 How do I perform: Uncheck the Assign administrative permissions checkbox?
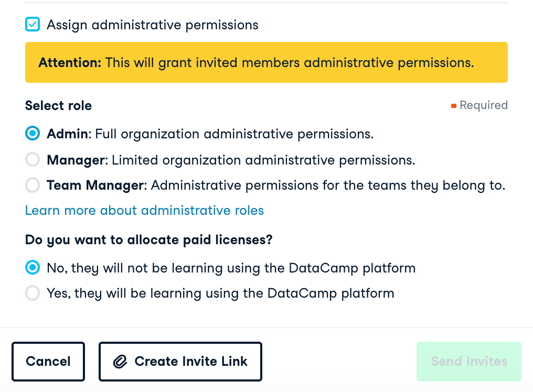(x=33, y=25)
